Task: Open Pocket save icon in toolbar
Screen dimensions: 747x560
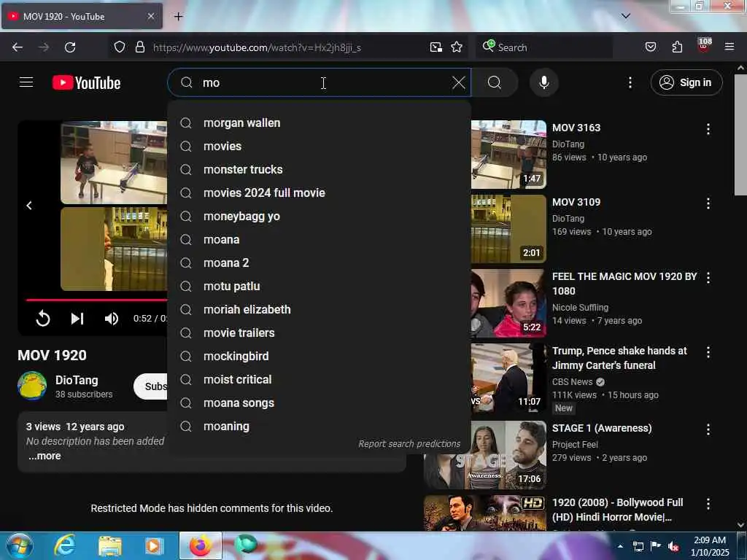Action: click(650, 47)
